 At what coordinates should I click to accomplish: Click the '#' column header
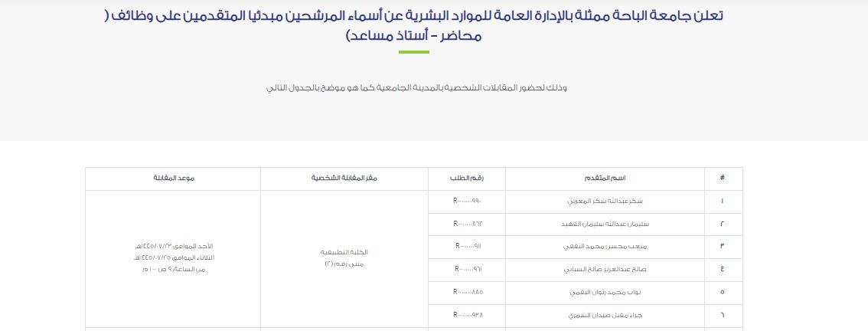(x=722, y=178)
